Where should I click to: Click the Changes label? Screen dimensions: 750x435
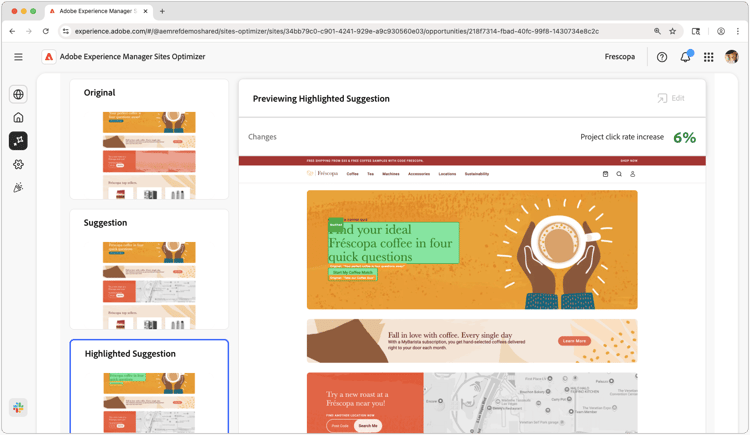click(x=262, y=137)
